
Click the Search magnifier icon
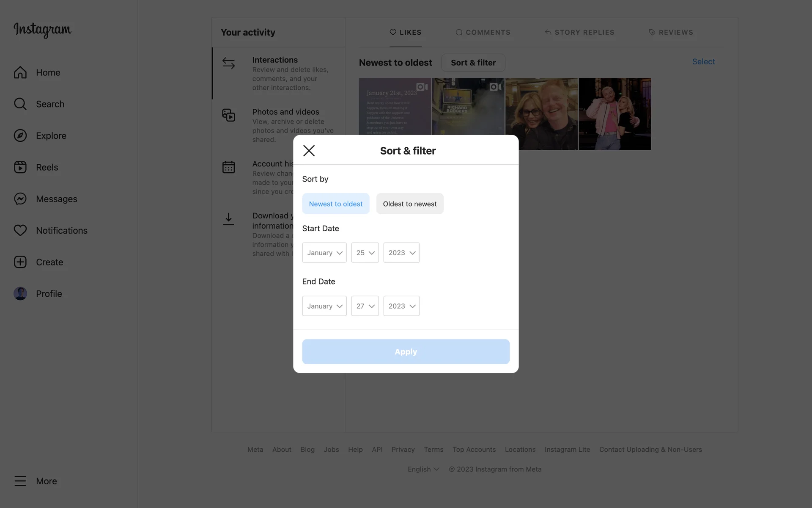[20, 104]
